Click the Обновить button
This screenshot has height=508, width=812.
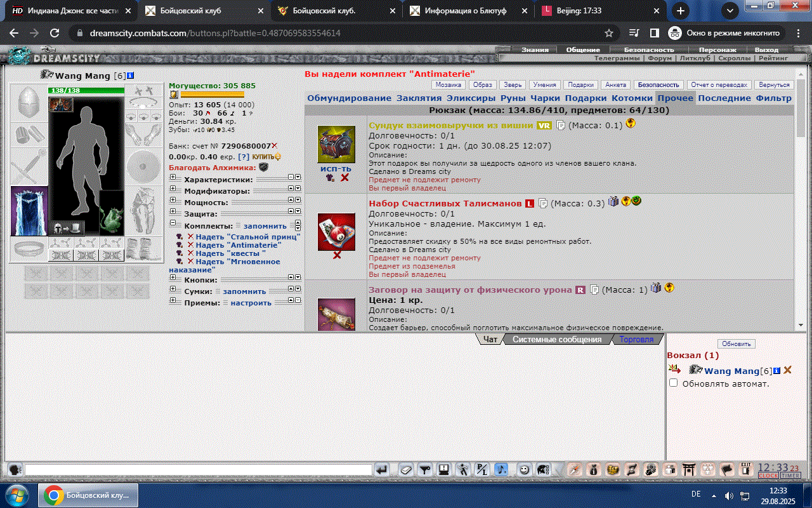click(x=736, y=344)
